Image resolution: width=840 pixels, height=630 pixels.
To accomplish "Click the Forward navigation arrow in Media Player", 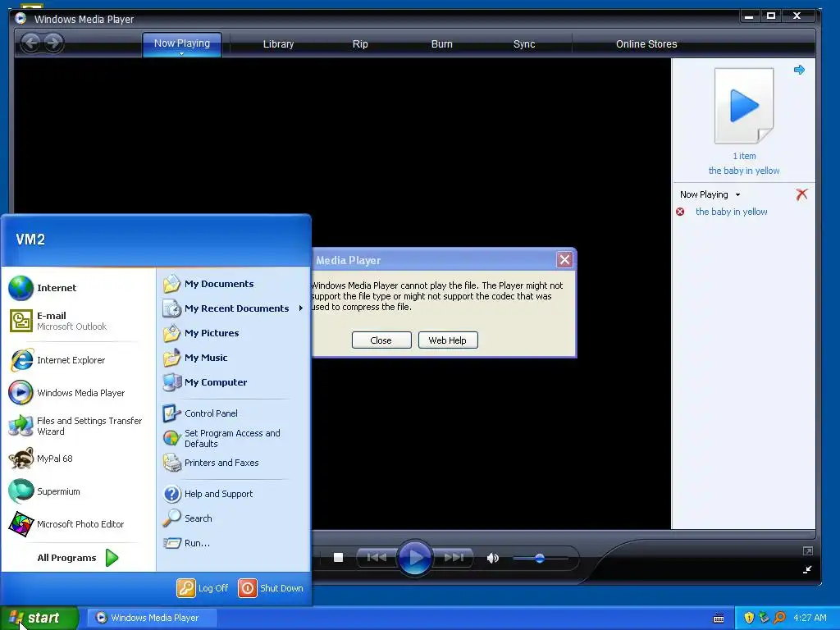I will pos(53,43).
